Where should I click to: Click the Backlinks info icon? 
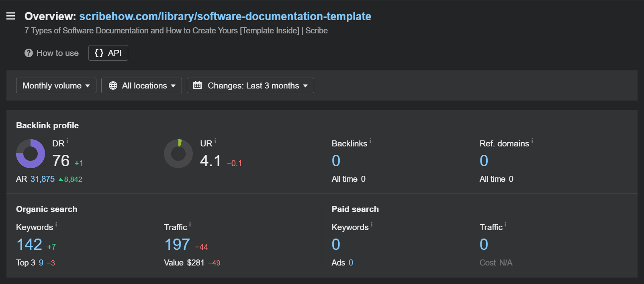coord(370,140)
